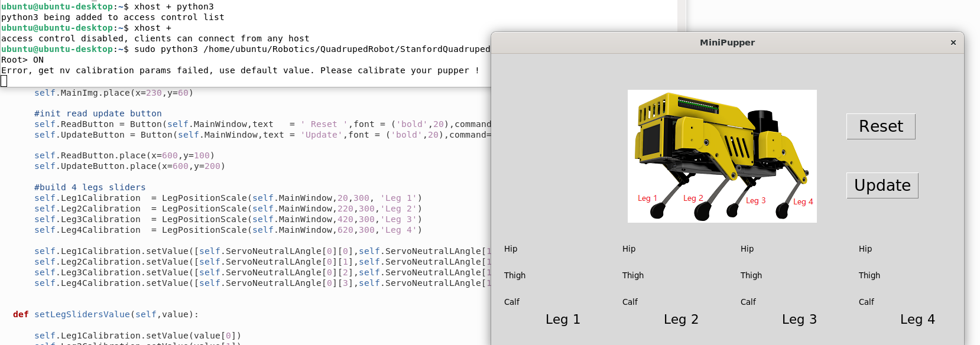Click the Leg3Calibration = LegPositionScale code line

[228, 219]
